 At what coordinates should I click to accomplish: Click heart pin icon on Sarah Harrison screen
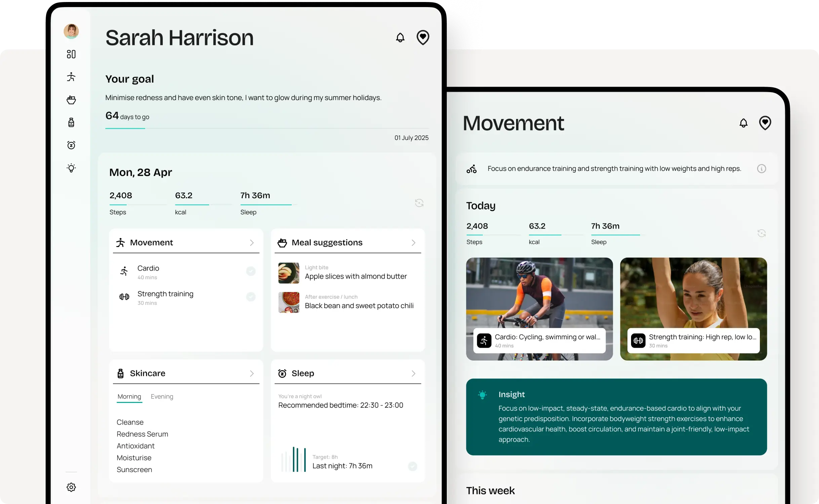point(423,37)
